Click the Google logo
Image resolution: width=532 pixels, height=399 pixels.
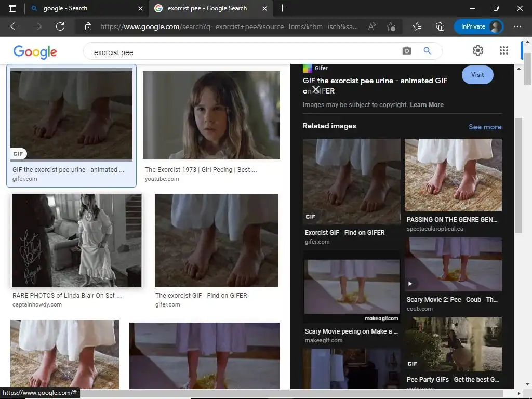point(35,52)
